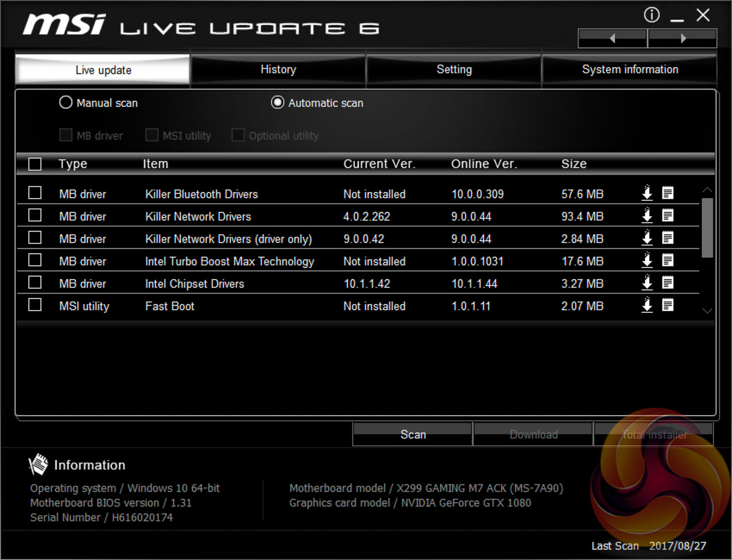Click the Scan button
Viewport: 732px width, 560px height.
[413, 434]
